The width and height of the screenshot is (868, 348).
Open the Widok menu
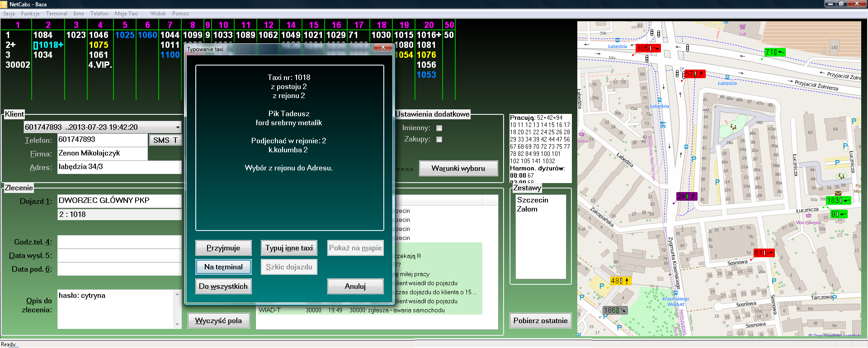point(158,14)
